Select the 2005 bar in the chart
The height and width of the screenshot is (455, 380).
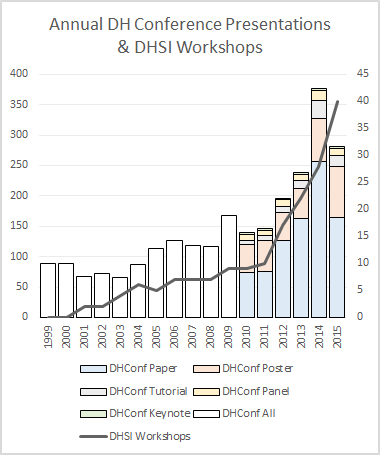tap(156, 283)
